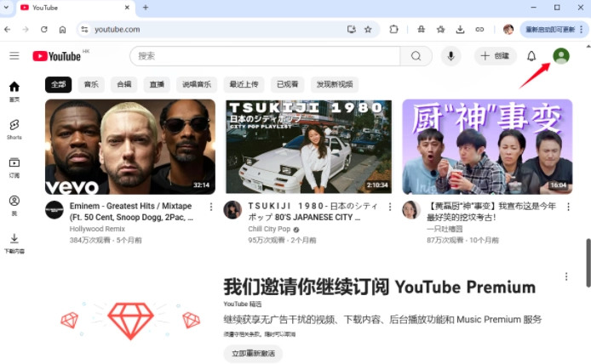This screenshot has width=591, height=364.
Task: Select the 音乐 filter chip
Action: tap(90, 85)
